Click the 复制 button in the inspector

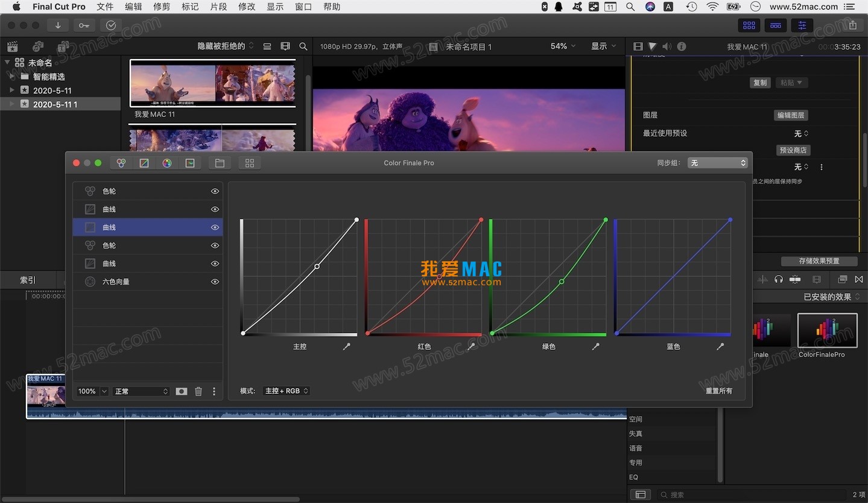(x=760, y=83)
